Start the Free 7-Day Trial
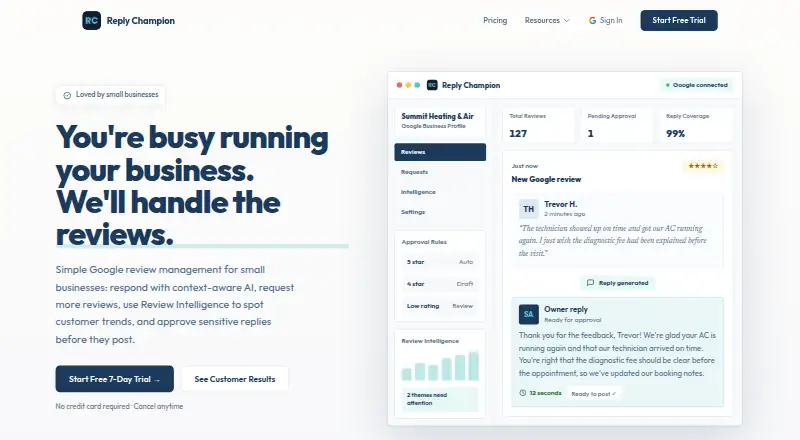The height and width of the screenshot is (440, 800). 114,379
